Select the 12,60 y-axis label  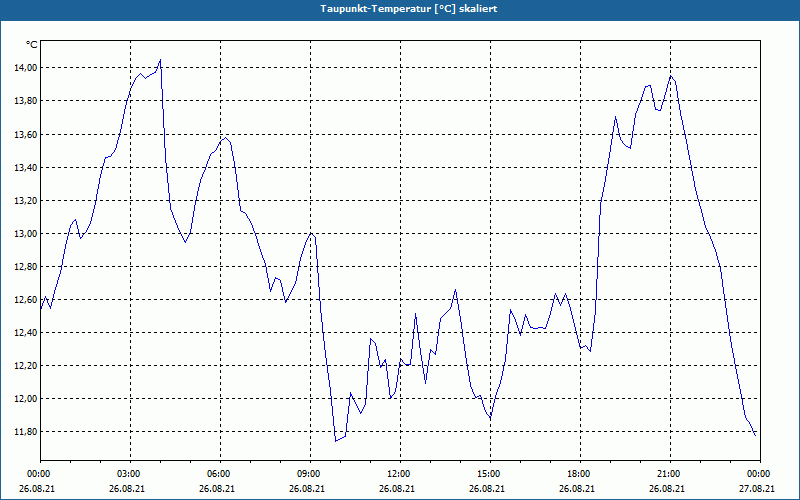(25, 299)
